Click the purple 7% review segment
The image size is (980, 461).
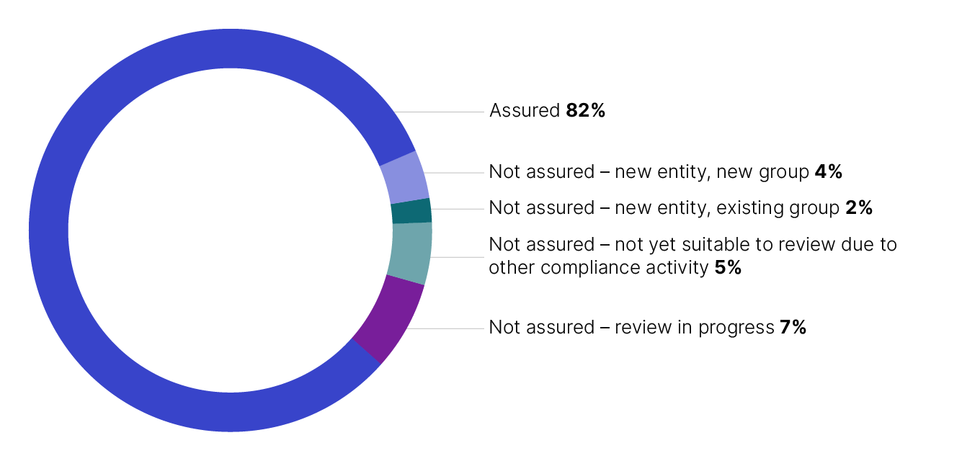pos(389,317)
